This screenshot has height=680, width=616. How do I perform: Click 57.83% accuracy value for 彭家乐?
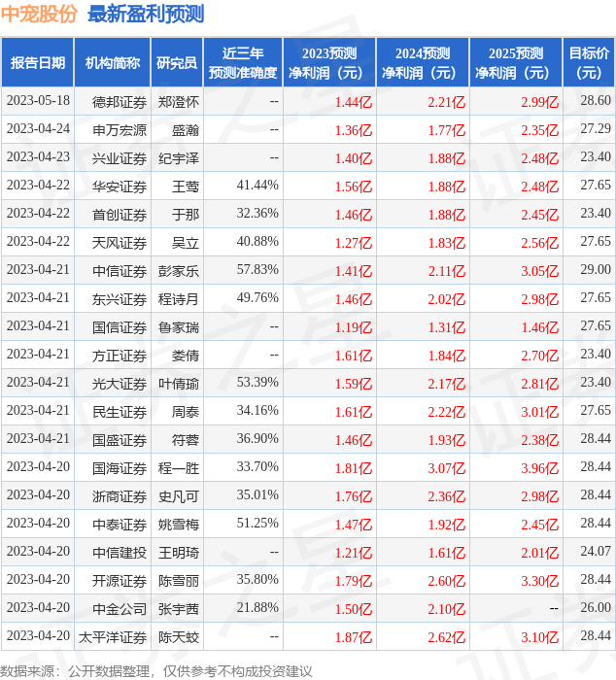tap(257, 270)
